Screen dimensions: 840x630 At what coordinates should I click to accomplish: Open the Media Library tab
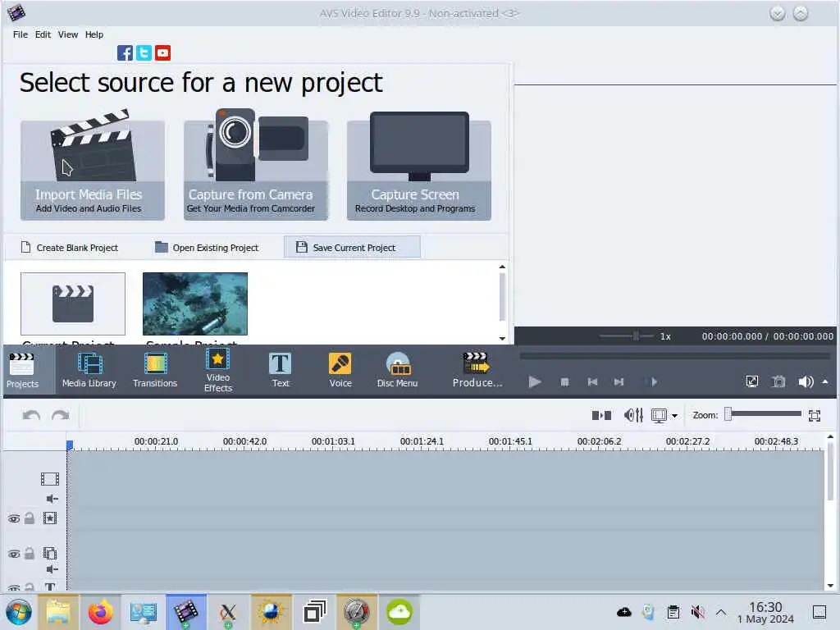click(x=89, y=371)
